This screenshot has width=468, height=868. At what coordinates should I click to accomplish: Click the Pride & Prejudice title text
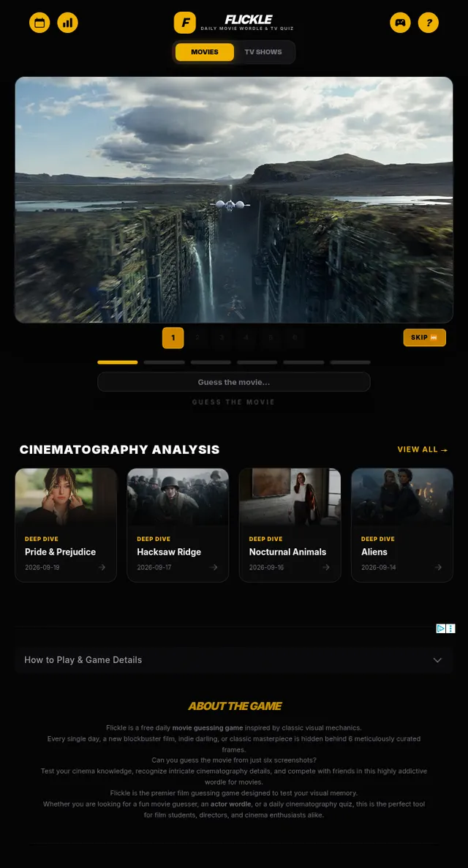coord(60,552)
